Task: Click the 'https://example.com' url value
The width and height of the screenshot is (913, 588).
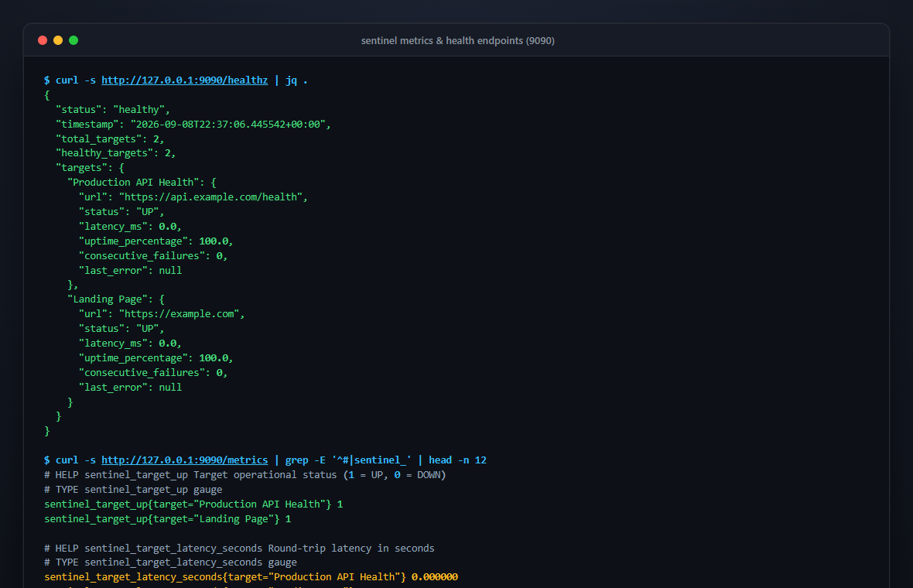Action: click(x=179, y=314)
